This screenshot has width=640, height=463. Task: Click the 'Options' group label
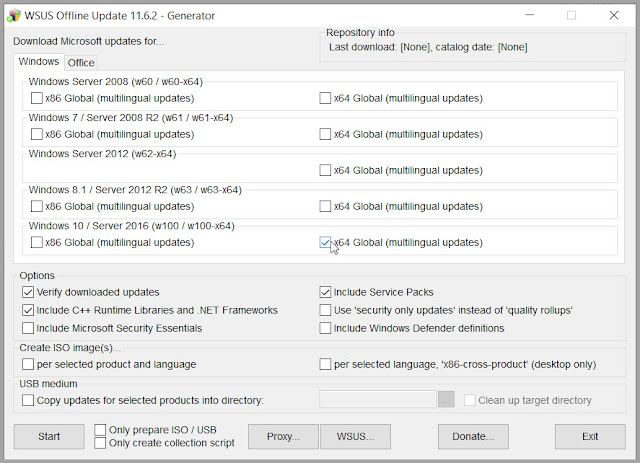pos(37,276)
